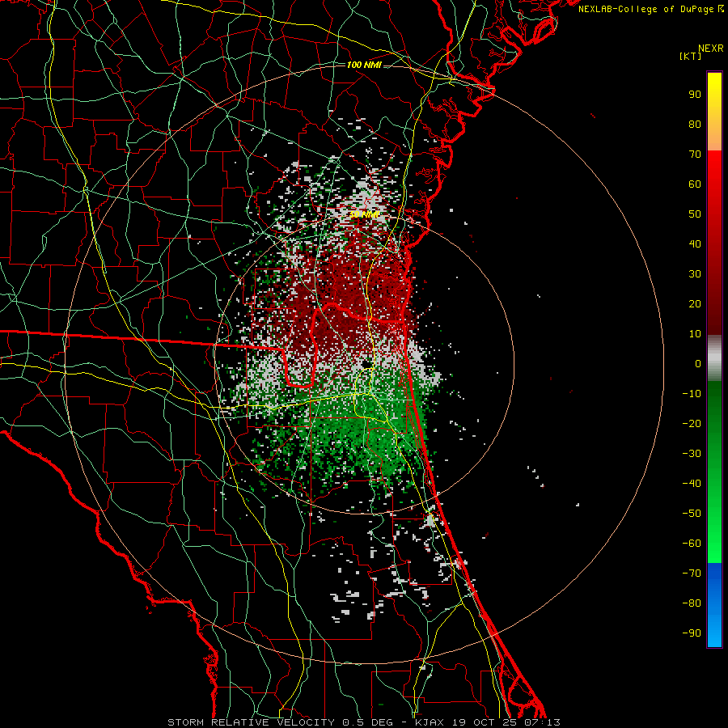This screenshot has height=728, width=728.
Task: Click the 80 value on velocity scale
Action: click(x=695, y=125)
